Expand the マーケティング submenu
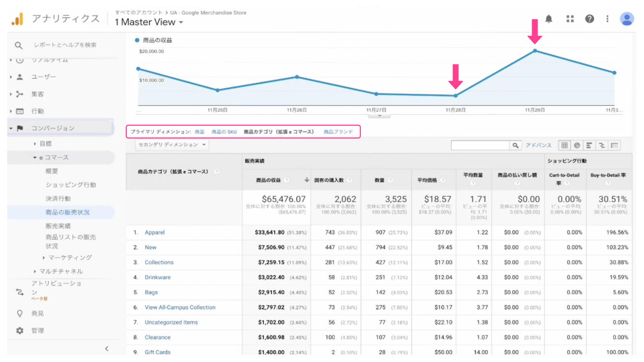This screenshot has width=644, height=362. point(44,258)
